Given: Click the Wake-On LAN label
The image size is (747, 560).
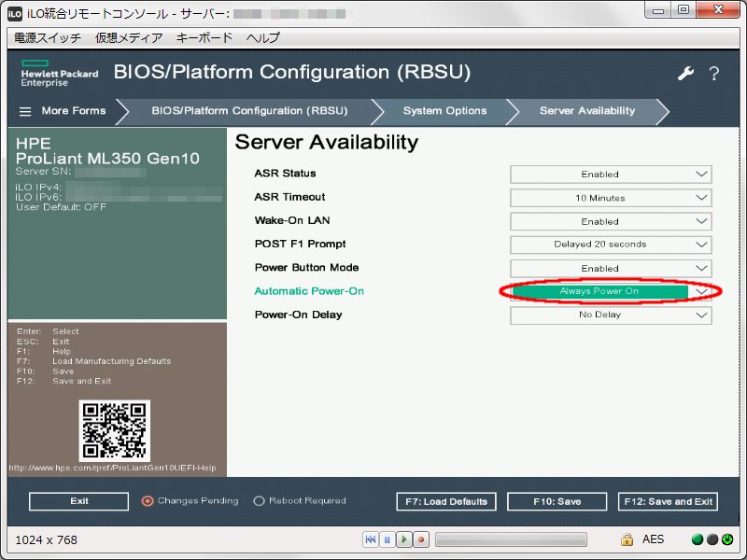Looking at the screenshot, I should [x=292, y=220].
